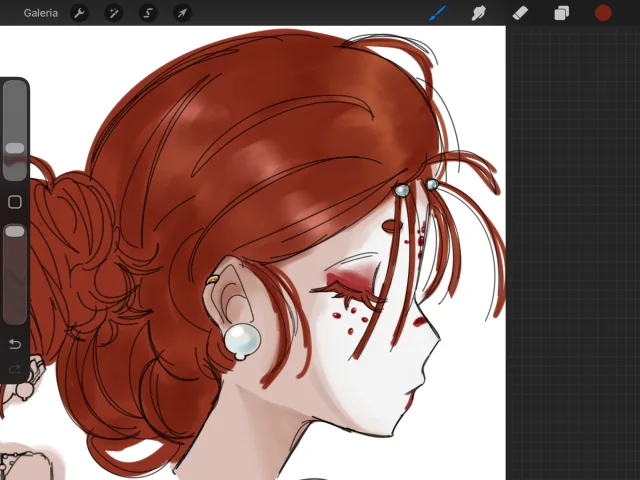The image size is (640, 480).
Task: Open the Adjustments magic wand menu
Action: (113, 13)
